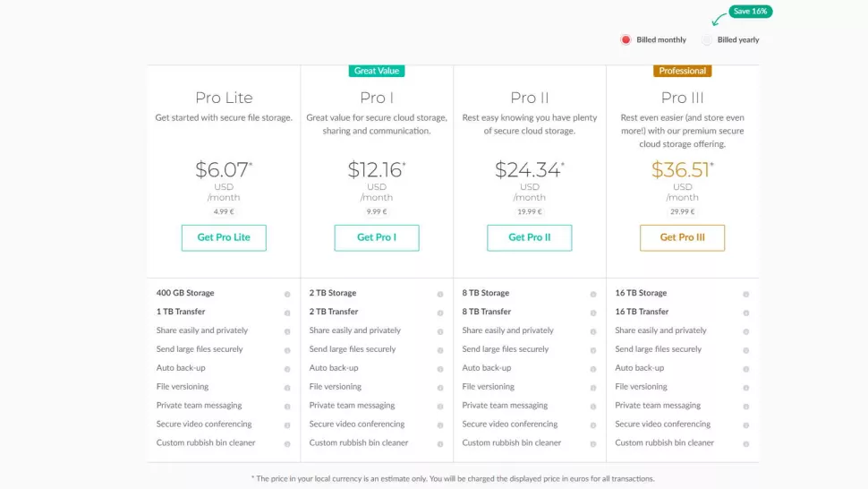Choose the Get Pro III button
Viewport: 868px width, 489px height.
(x=682, y=237)
